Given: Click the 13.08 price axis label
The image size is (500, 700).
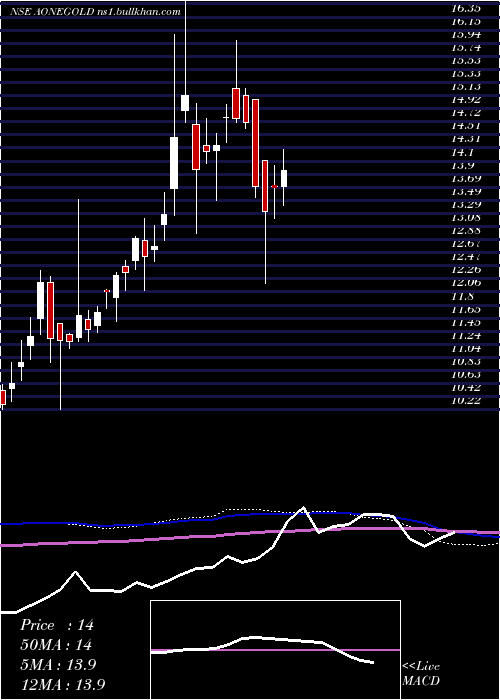Looking at the screenshot, I should click(465, 217).
